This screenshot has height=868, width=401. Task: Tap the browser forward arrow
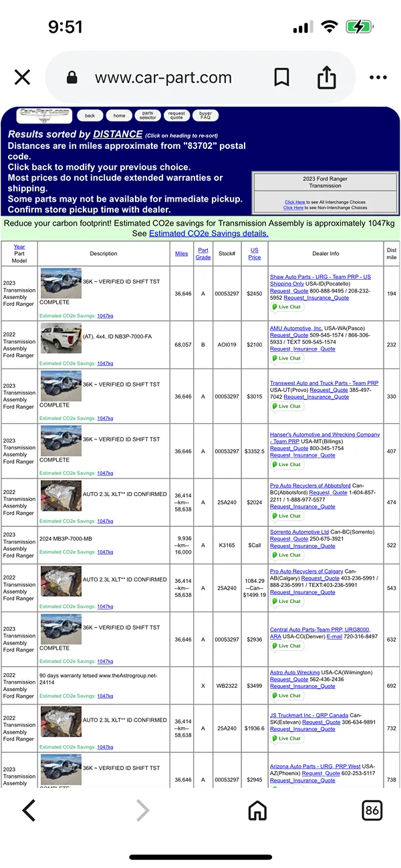(142, 811)
